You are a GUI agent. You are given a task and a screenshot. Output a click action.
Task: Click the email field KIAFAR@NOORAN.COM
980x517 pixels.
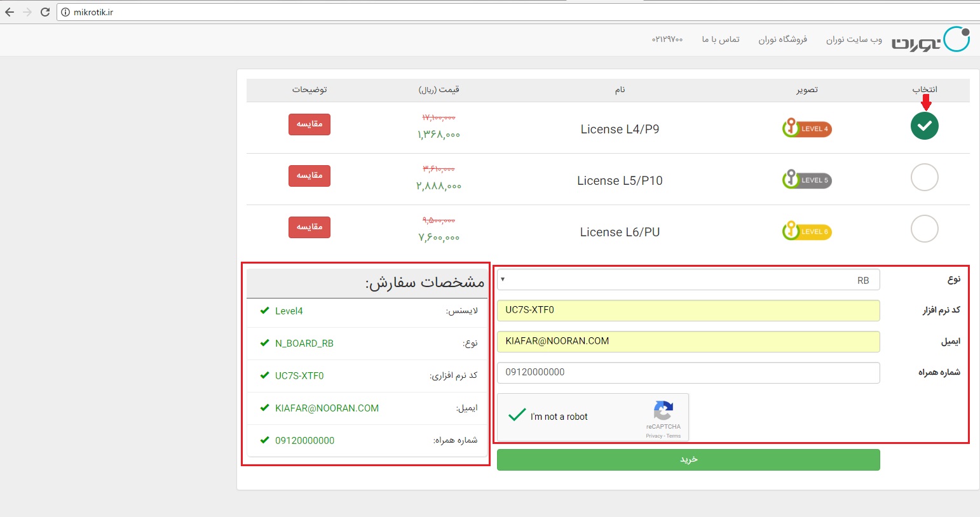click(688, 342)
